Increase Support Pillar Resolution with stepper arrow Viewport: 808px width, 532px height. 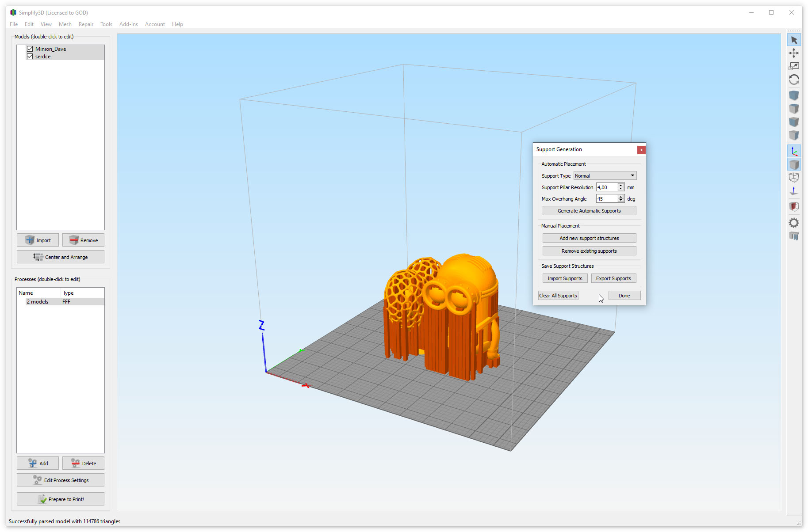[621, 185]
